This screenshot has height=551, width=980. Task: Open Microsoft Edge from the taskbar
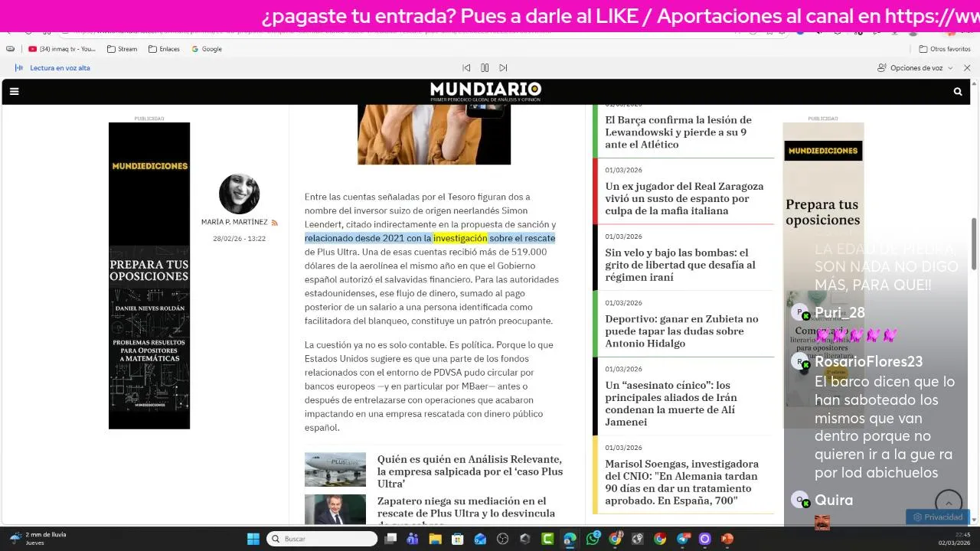click(570, 539)
